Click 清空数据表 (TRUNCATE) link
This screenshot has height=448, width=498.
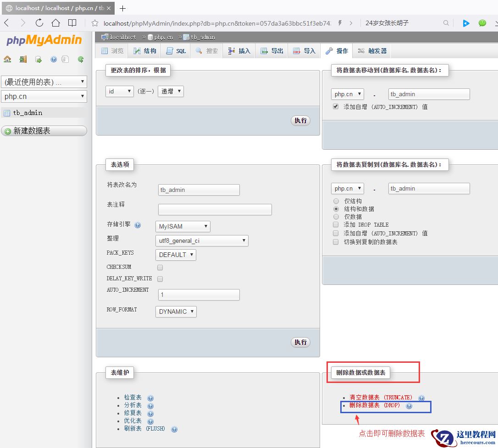(381, 398)
